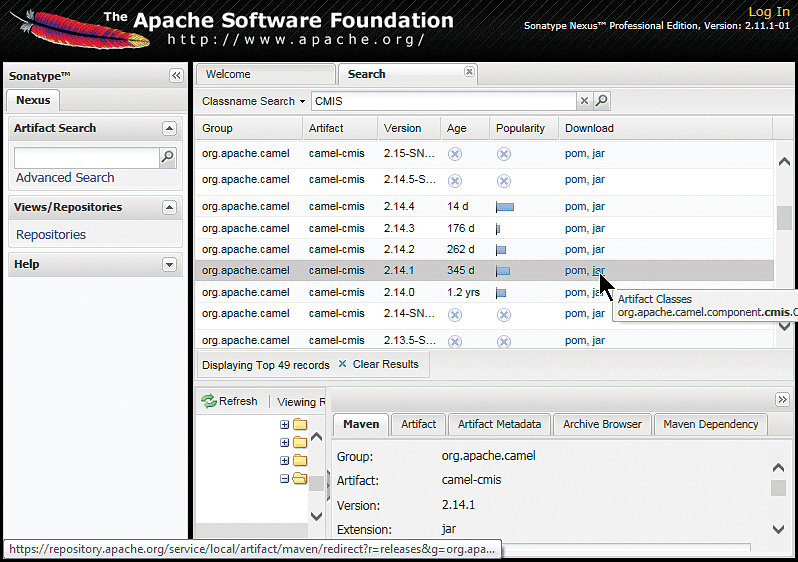Switch to the Archive Browser tab
The height and width of the screenshot is (562, 798).
(x=602, y=424)
